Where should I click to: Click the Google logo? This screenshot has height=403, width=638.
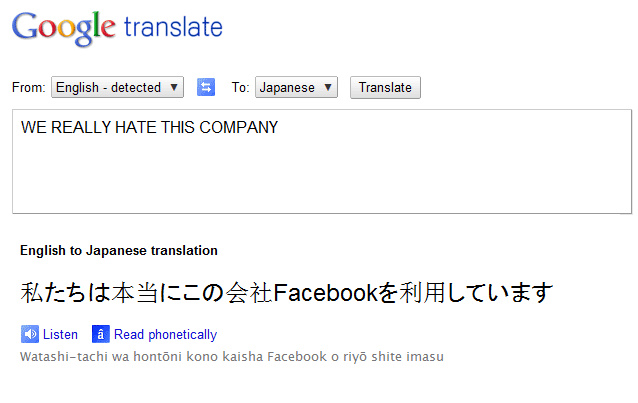64,27
